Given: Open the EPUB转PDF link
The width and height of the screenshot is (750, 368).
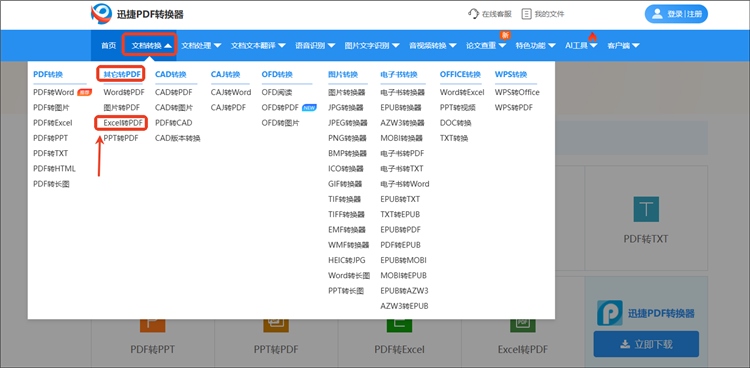Looking at the screenshot, I should click(400, 230).
